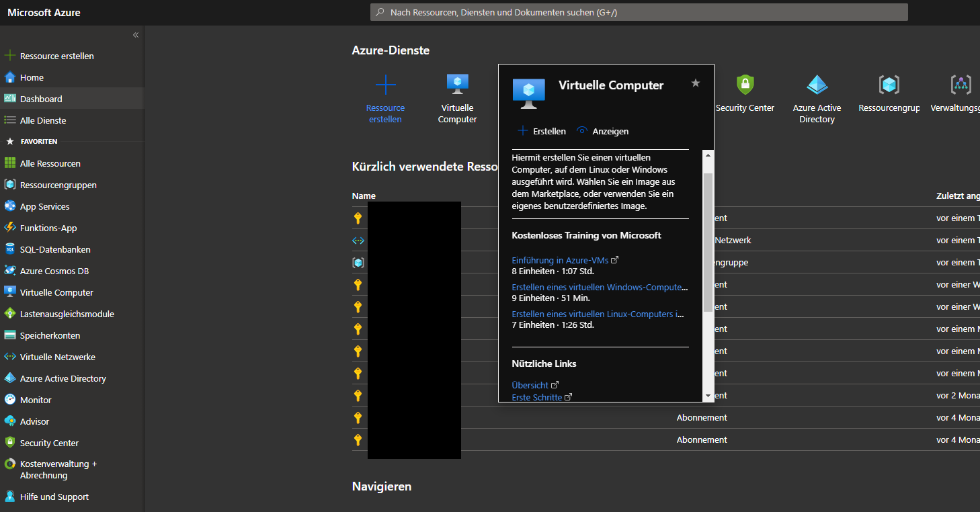This screenshot has width=980, height=512.
Task: Click the Azure search resources input field
Action: click(x=639, y=12)
